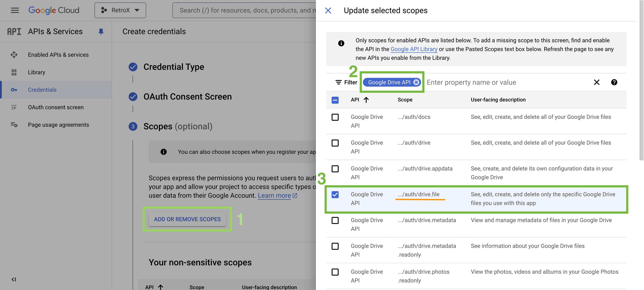Clear all filters with the X icon
Screen dimensions: 644x290
point(597,82)
